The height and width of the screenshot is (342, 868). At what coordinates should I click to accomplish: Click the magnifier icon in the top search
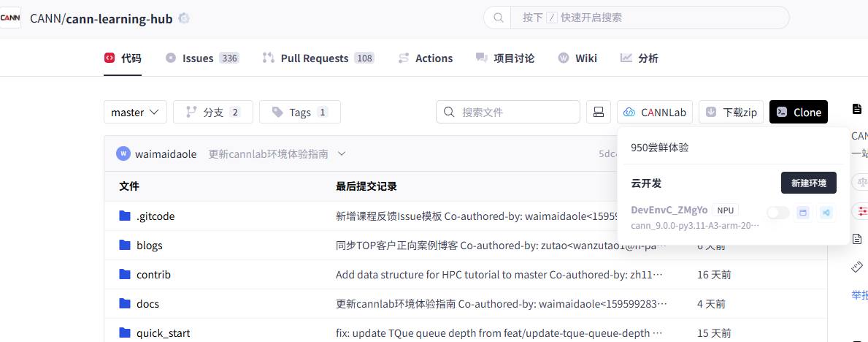[498, 18]
